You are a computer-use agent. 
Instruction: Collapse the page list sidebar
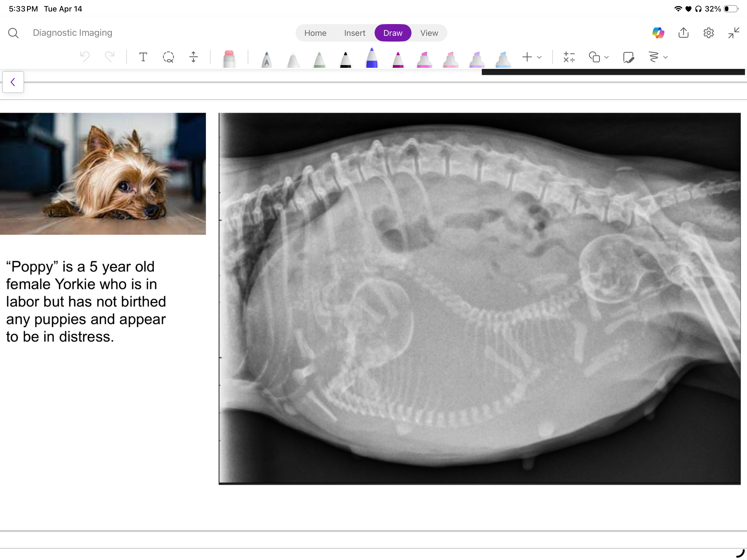tap(13, 82)
